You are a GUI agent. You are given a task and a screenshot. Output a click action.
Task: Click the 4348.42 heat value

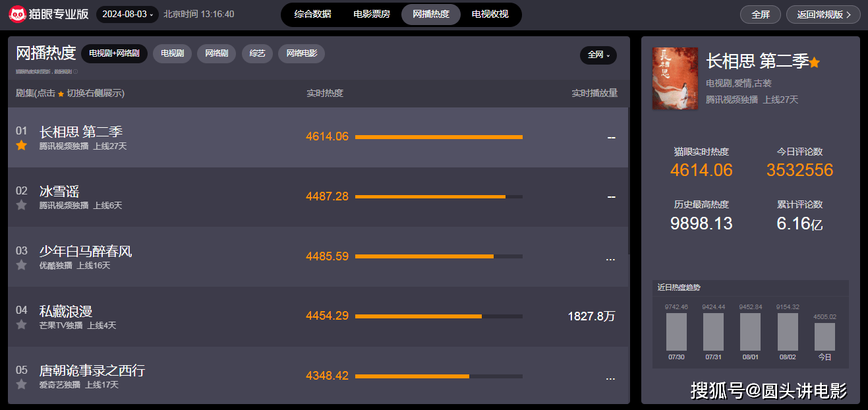(x=327, y=376)
